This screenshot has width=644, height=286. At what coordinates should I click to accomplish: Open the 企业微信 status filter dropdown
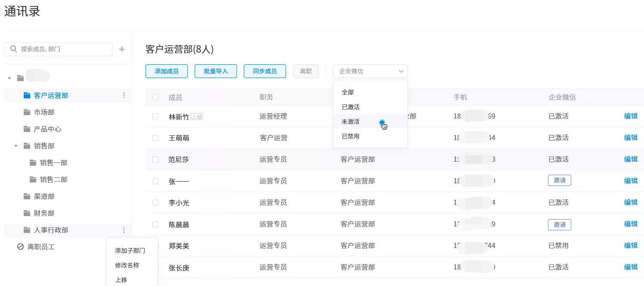pyautogui.click(x=370, y=71)
